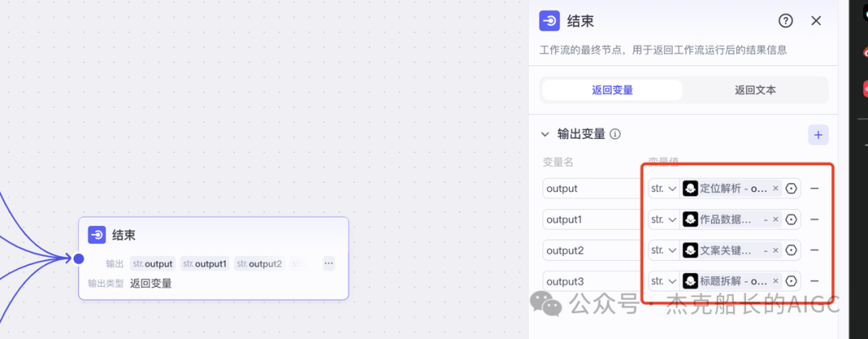Open str type dropdown for output1 row
This screenshot has width=868, height=339.
click(664, 219)
